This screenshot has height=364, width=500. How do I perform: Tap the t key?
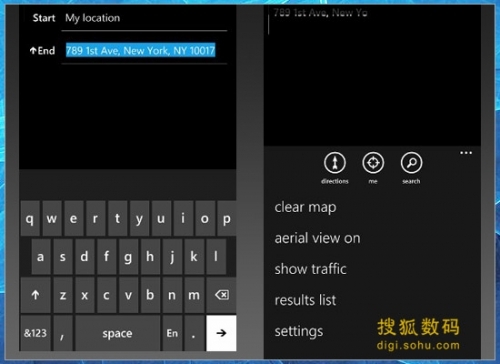click(x=117, y=218)
